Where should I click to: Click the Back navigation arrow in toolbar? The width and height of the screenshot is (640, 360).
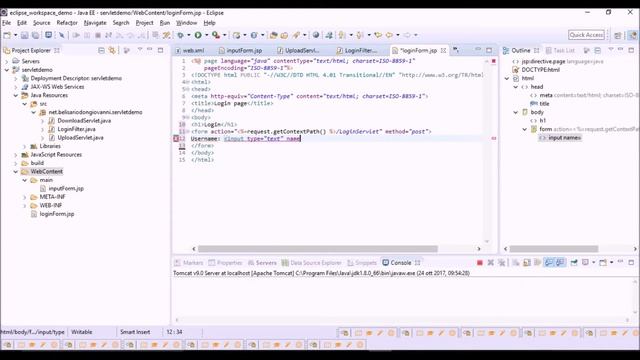[x=389, y=35]
